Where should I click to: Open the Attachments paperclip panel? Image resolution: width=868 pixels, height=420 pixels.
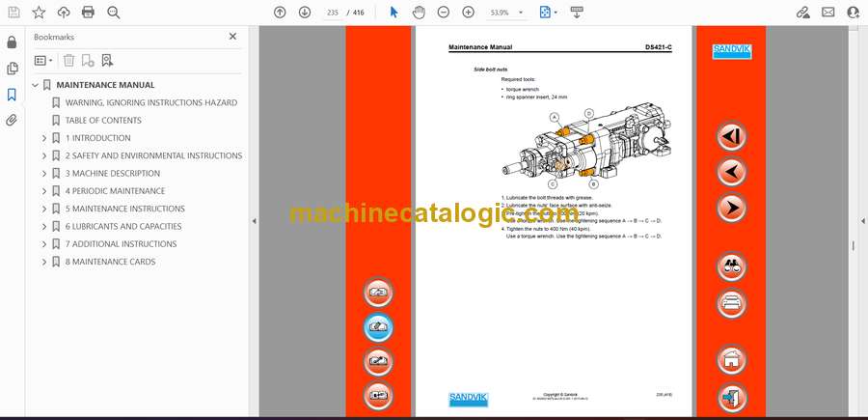12,121
